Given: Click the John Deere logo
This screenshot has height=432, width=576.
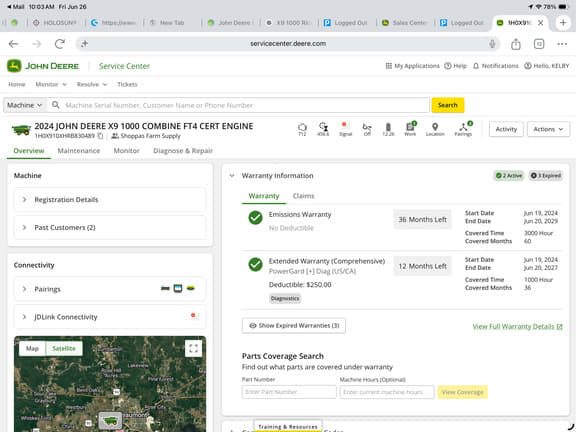Looking at the screenshot, I should pyautogui.click(x=43, y=66).
